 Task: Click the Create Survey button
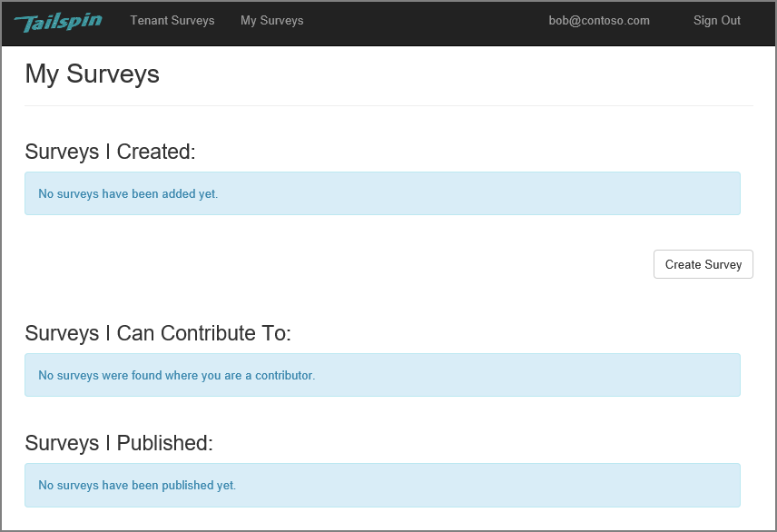tap(703, 264)
